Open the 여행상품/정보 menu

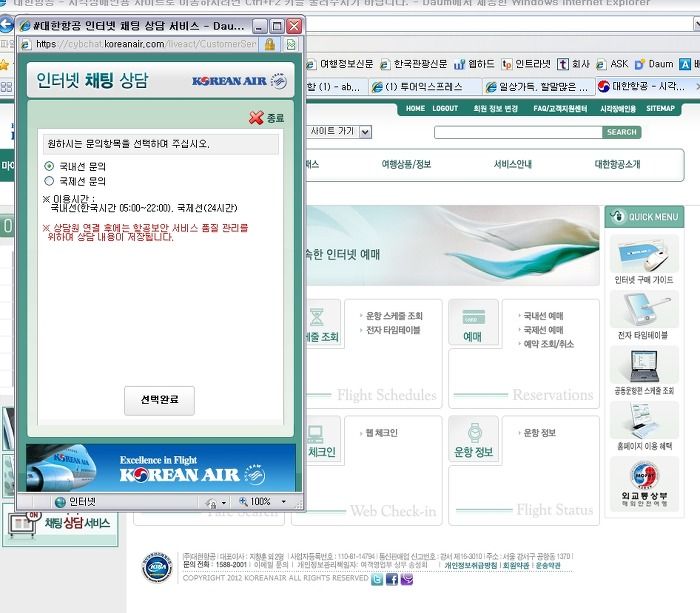coord(406,164)
